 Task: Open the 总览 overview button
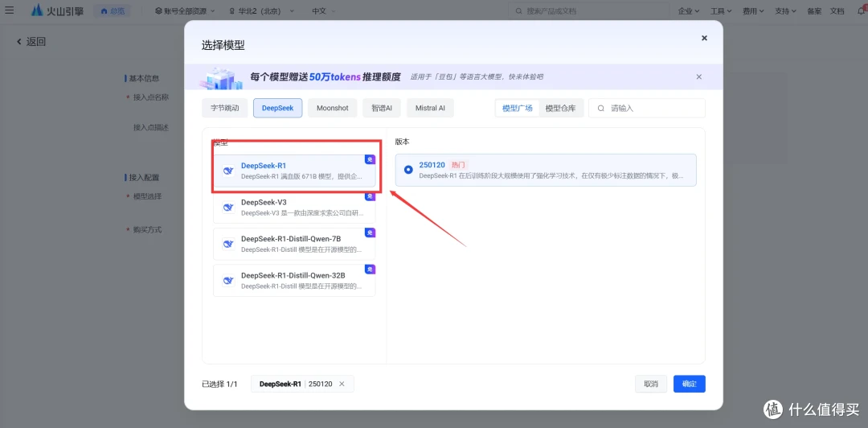click(113, 10)
